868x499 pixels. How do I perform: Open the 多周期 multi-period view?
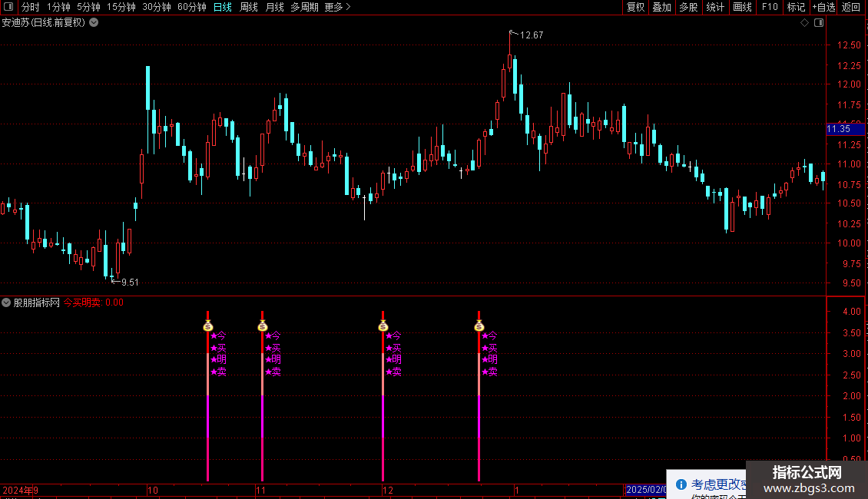coord(304,7)
